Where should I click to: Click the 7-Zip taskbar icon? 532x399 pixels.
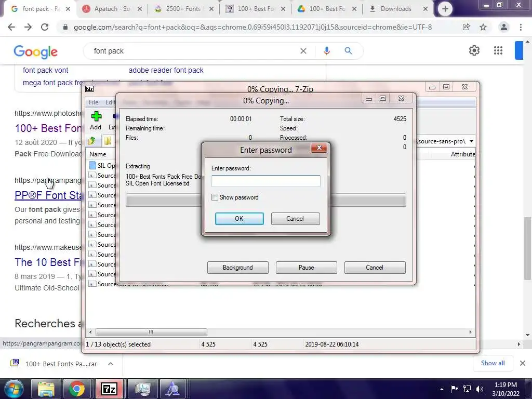[109, 389]
